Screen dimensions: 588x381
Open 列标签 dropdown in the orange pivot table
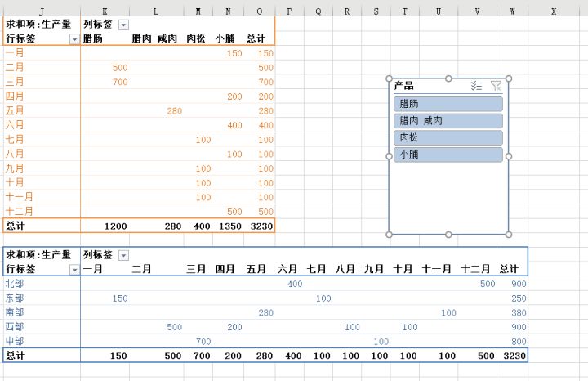(x=123, y=25)
